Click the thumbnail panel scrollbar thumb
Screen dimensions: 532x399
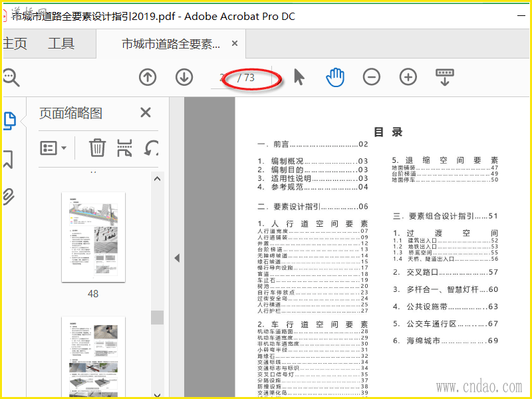157,318
